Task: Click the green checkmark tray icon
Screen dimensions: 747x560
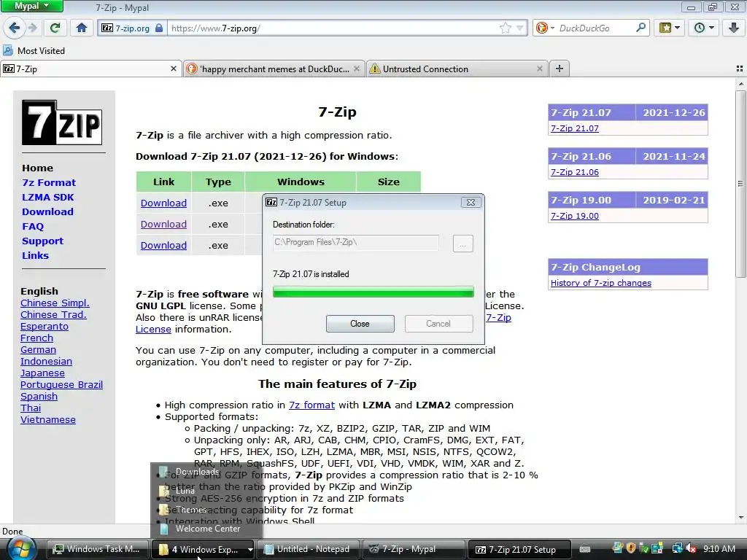Action: [643, 548]
